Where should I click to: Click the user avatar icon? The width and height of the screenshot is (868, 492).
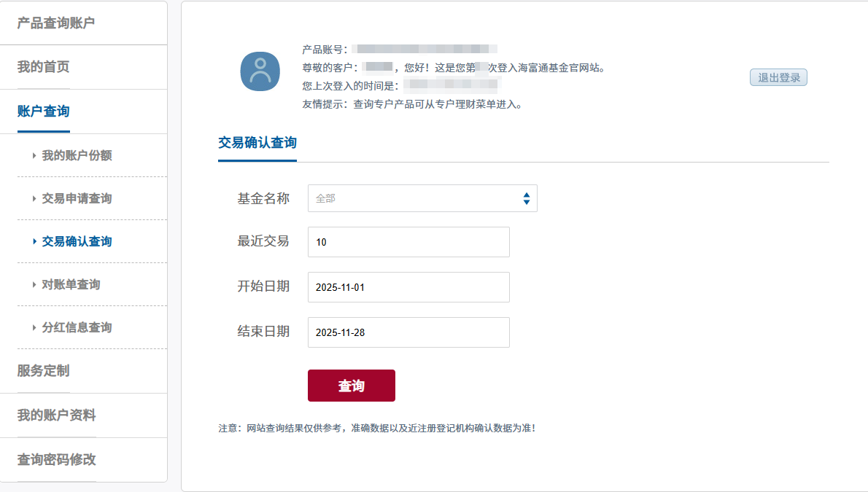coord(260,72)
